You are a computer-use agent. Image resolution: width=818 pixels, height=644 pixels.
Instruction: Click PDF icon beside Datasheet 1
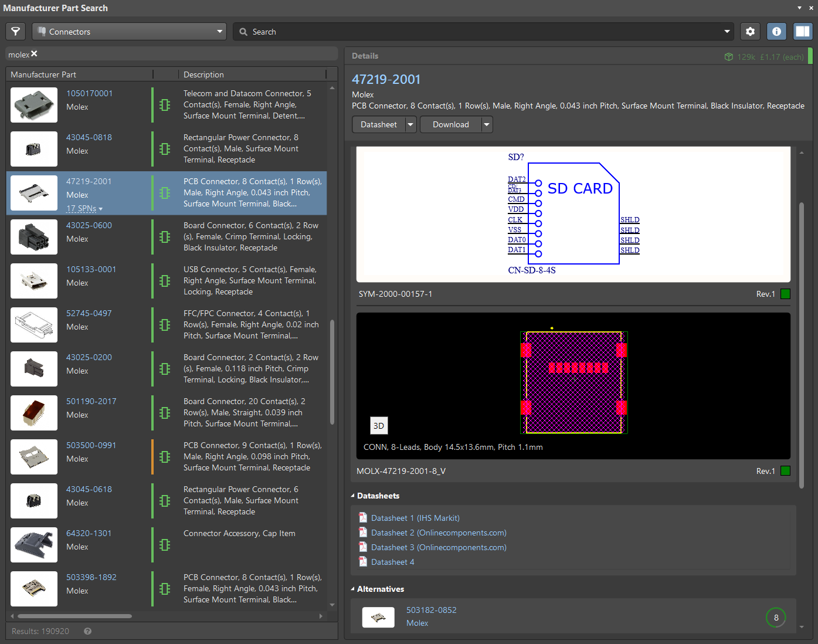[x=363, y=517]
